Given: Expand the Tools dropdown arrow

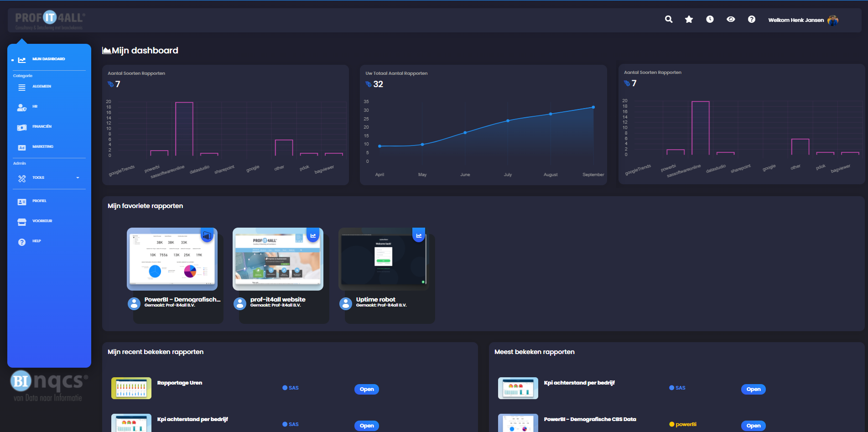Looking at the screenshot, I should [78, 178].
